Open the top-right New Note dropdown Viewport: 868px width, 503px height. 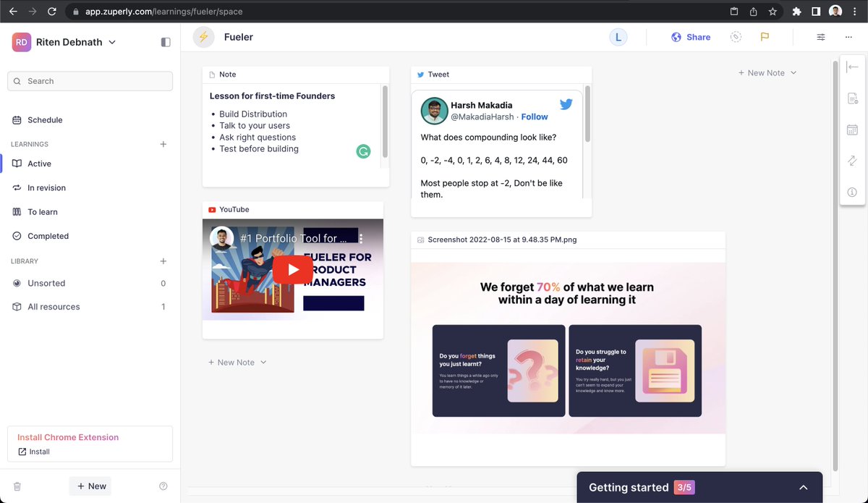coord(767,73)
